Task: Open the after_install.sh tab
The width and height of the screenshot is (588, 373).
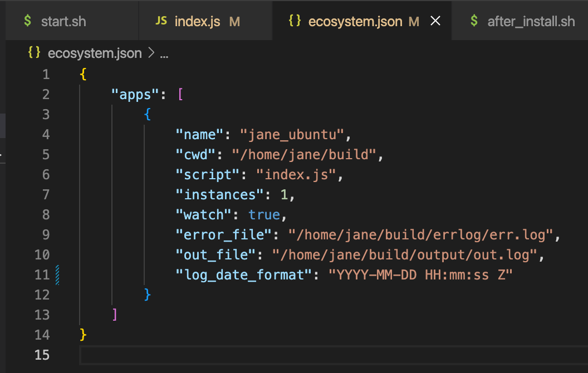Action: [520, 21]
